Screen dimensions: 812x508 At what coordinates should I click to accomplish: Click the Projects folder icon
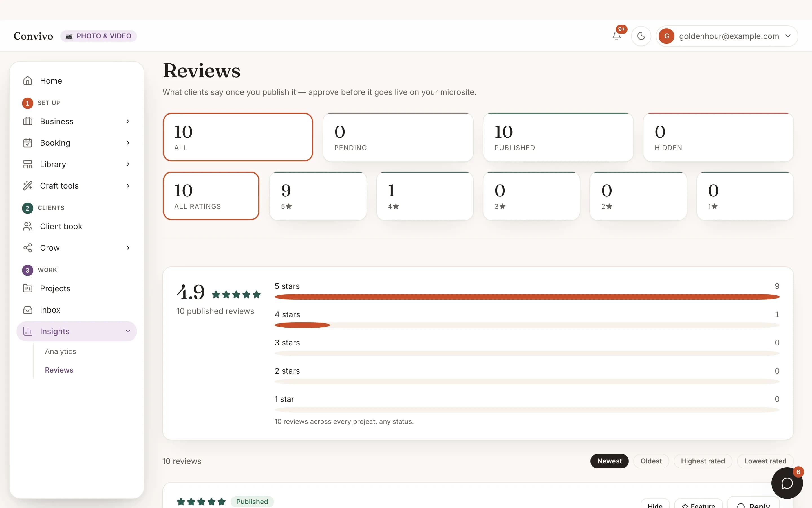pos(28,289)
